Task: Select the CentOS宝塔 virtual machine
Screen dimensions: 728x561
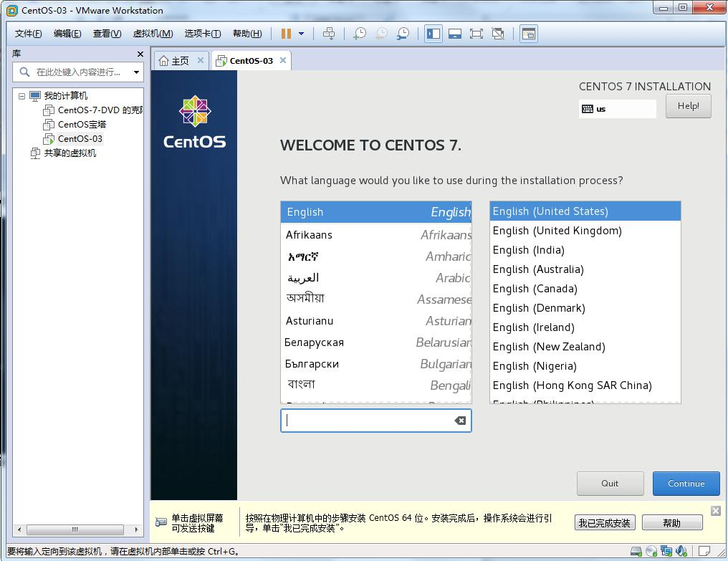Action: click(82, 125)
